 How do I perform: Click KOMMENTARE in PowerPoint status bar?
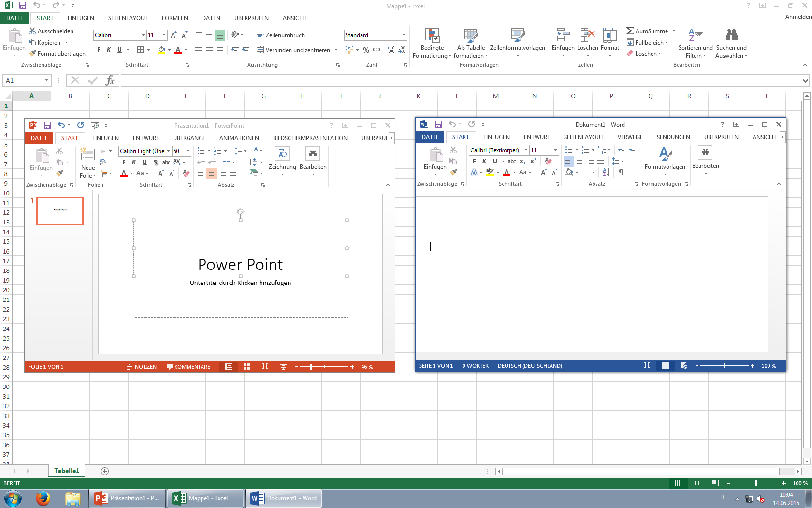click(188, 367)
